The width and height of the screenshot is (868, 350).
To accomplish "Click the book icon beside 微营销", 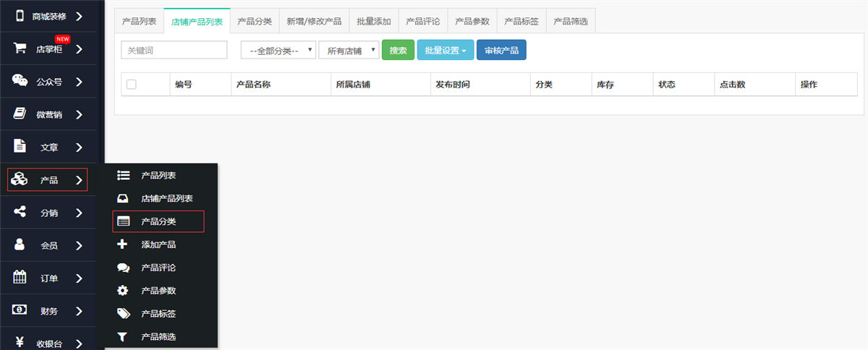I will tap(20, 114).
